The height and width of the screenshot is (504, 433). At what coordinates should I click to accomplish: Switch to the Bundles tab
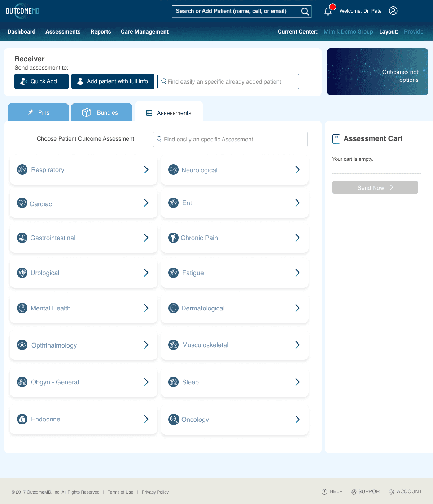[x=102, y=112]
